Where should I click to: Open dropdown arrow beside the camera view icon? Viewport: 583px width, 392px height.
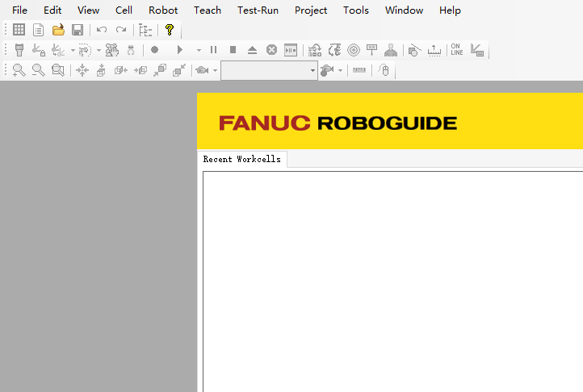point(215,70)
